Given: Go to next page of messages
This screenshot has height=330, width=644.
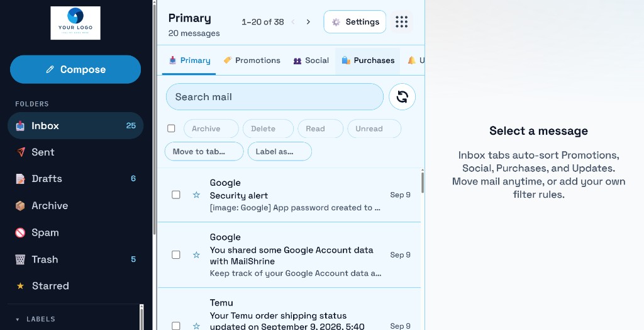Looking at the screenshot, I should [x=308, y=22].
